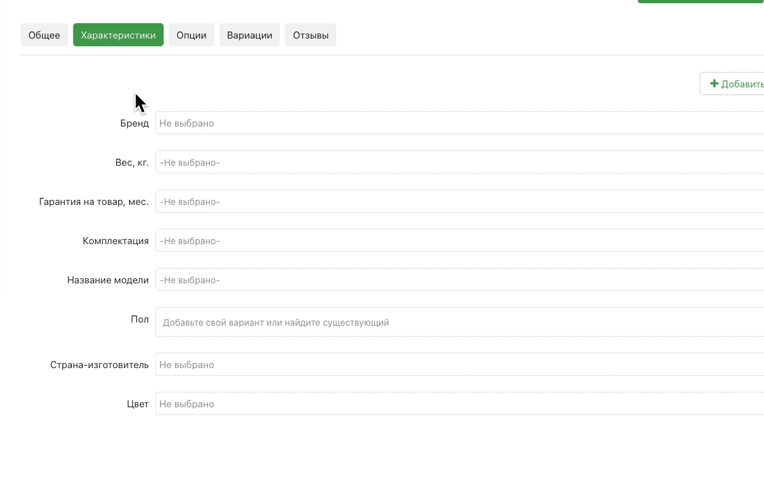The image size is (764, 480).
Task: Open the Опции tab
Action: (191, 35)
